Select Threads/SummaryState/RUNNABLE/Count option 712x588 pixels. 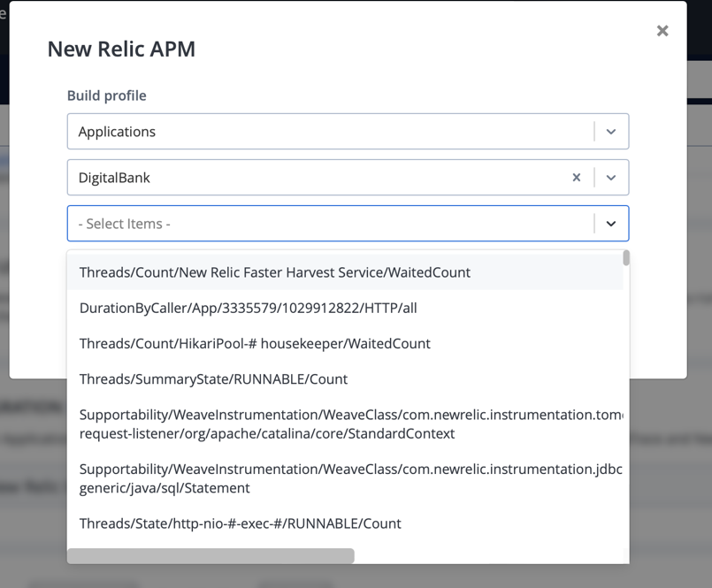345,379
